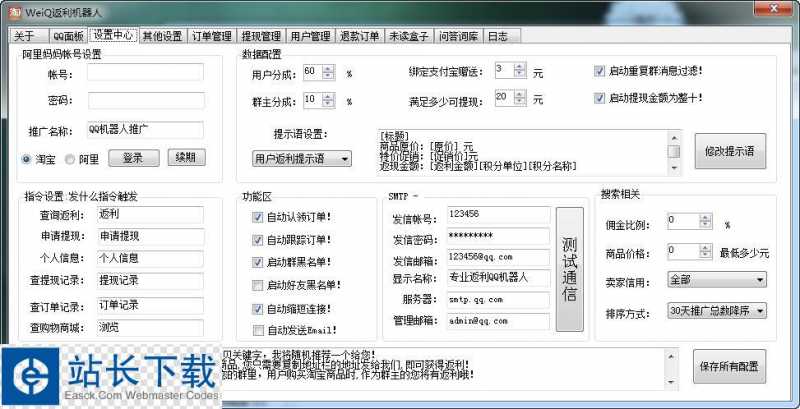Open the 问答词库 tab
This screenshot has width=800, height=409.
(x=458, y=36)
